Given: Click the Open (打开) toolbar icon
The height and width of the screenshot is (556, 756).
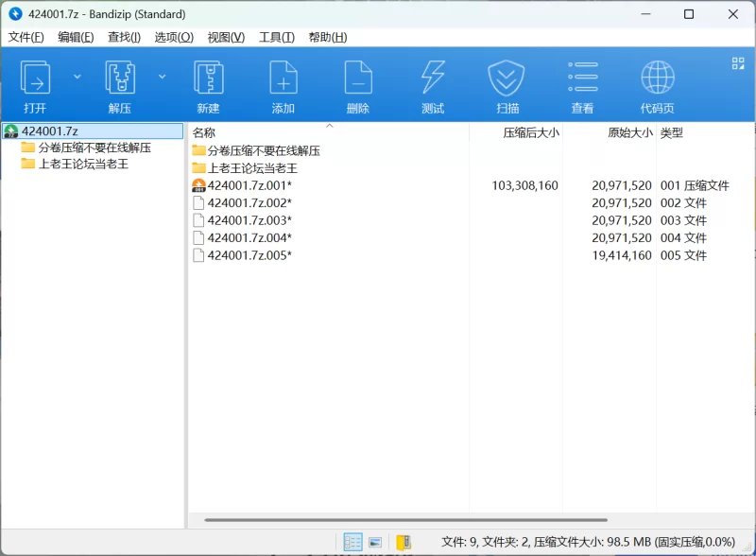Looking at the screenshot, I should [35, 78].
